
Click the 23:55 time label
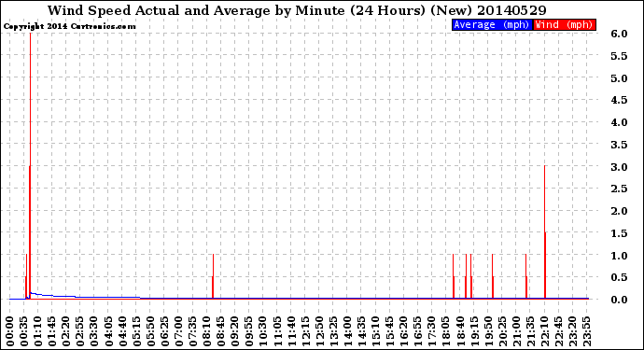(586, 331)
